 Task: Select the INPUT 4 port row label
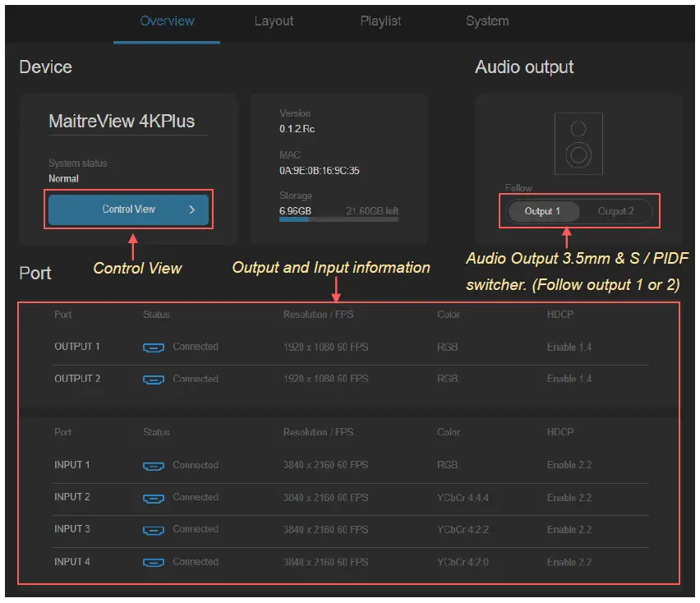72,562
